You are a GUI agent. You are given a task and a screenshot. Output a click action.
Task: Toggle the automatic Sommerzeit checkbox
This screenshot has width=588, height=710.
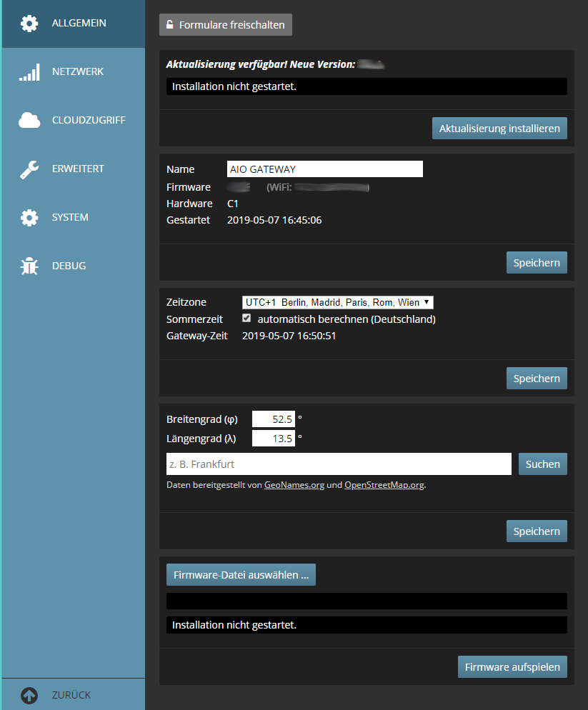[x=246, y=318]
